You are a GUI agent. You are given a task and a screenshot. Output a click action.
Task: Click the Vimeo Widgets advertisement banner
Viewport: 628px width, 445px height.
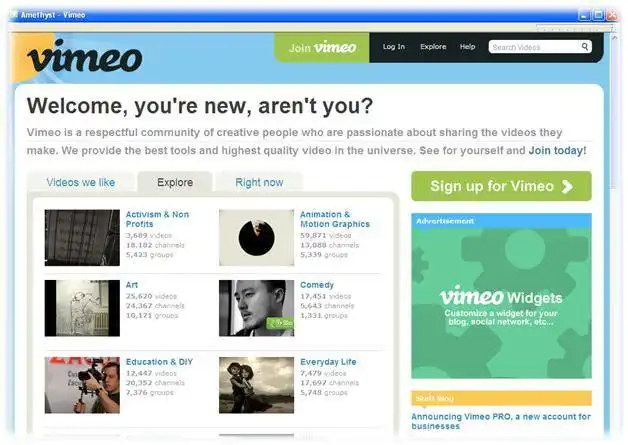click(x=501, y=303)
